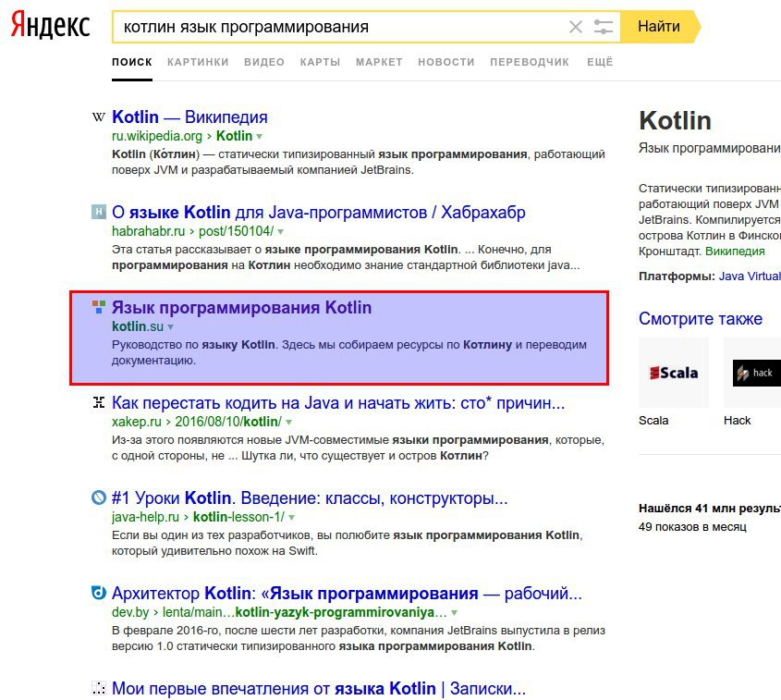781x700 pixels.
Task: Open 'О языке Kotlin для Java-программистов' result
Action: 318,213
